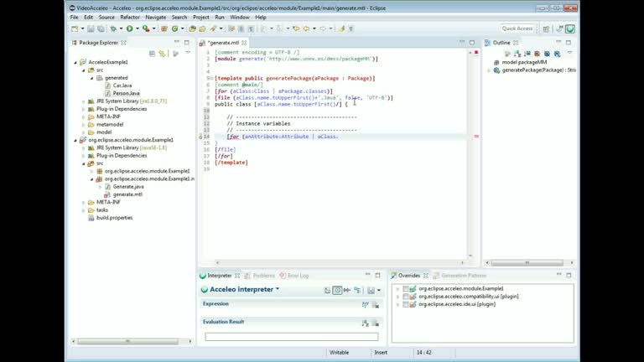Image resolution: width=644 pixels, height=362 pixels.
Task: Close the generate.mtl editor tab
Action: tap(244, 43)
